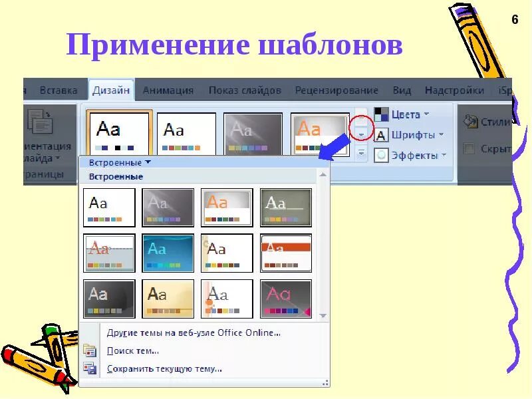The width and height of the screenshot is (532, 399).
Task: Click the background styles paint icon
Action: (x=470, y=122)
